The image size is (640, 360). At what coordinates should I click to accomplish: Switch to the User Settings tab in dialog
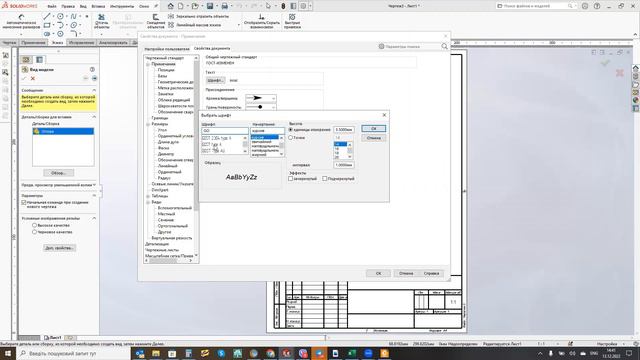coord(167,49)
